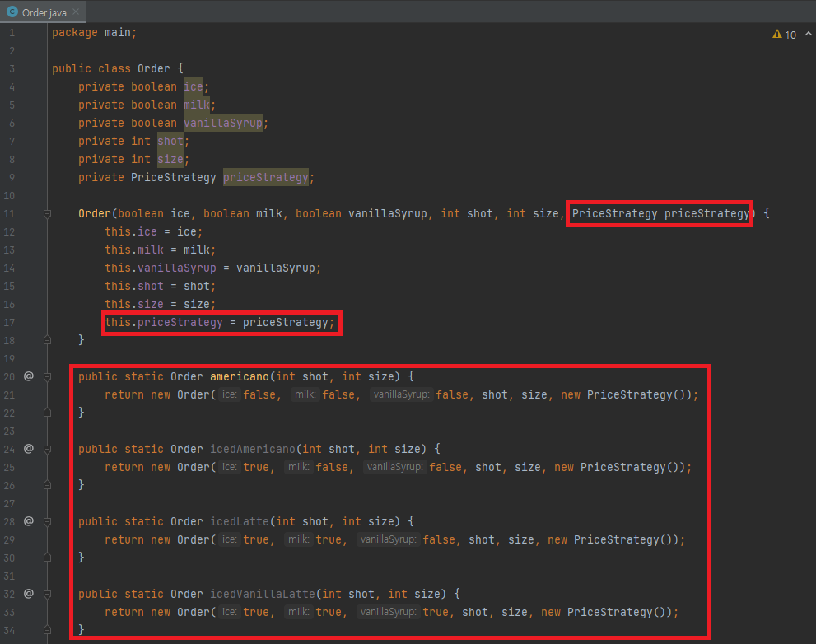Click the method name 'icedAmericano'
Screen dimensions: 816x644
coord(253,450)
